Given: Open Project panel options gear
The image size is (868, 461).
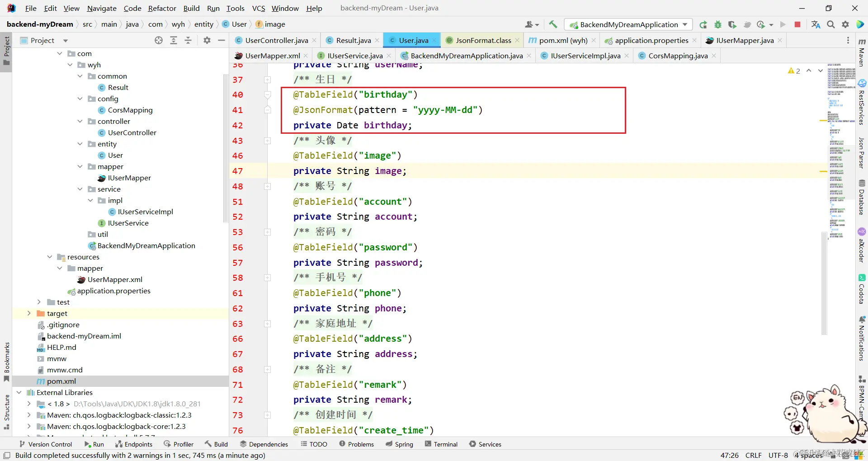Looking at the screenshot, I should coord(207,40).
